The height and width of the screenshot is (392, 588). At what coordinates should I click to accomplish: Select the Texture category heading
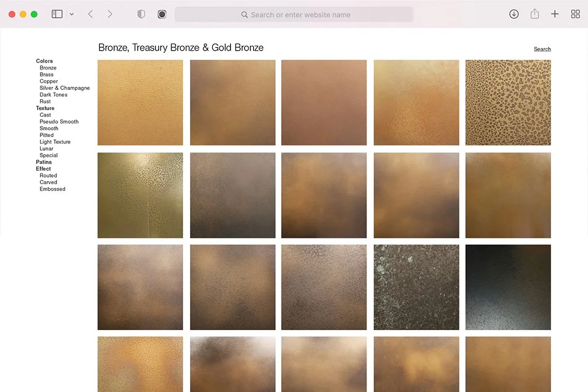(x=45, y=108)
